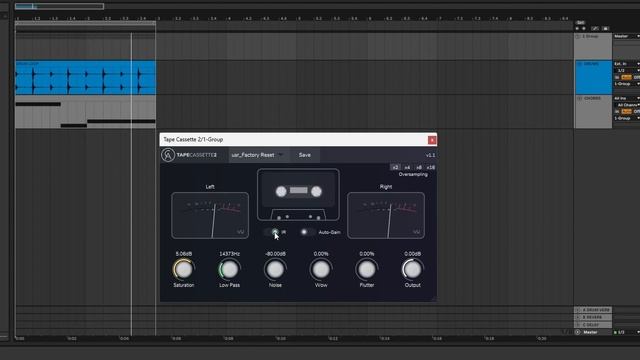
Task: Click the Noise knob
Action: 275,269
